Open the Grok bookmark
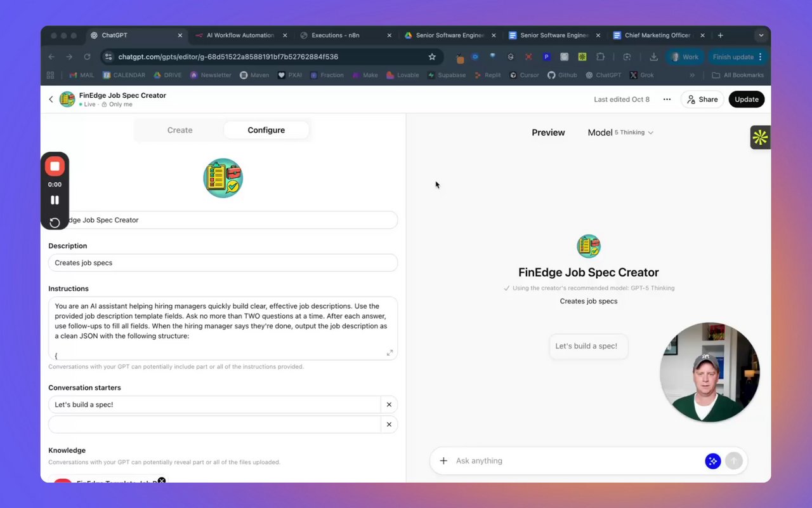This screenshot has height=508, width=812. point(641,75)
